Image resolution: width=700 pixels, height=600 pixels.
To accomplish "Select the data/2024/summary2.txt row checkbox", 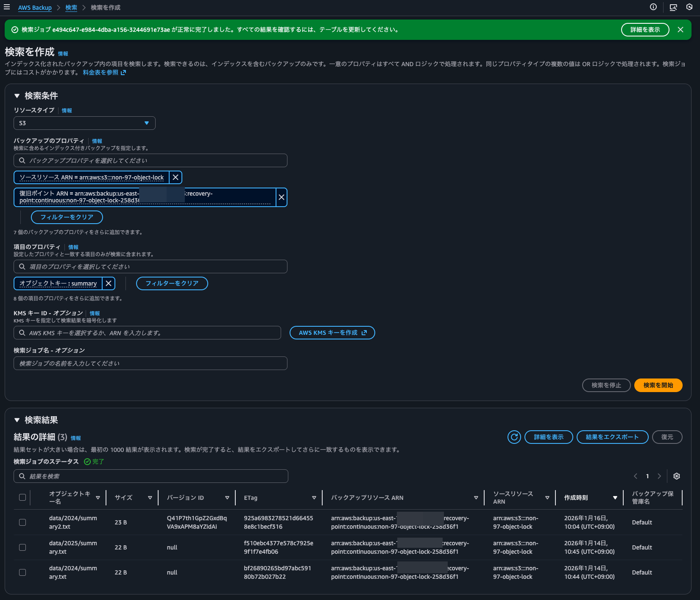I will tap(22, 522).
